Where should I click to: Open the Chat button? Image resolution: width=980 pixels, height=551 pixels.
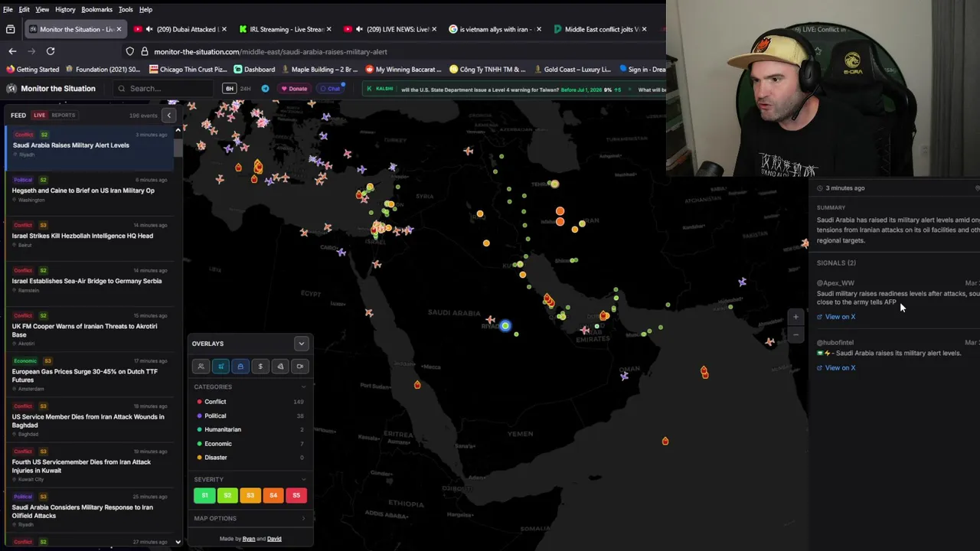330,89
